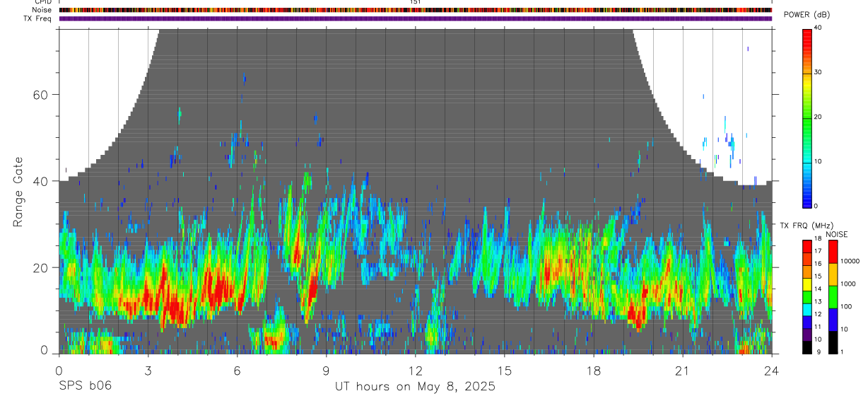Click the 12 UT hour tick label

coord(415,371)
